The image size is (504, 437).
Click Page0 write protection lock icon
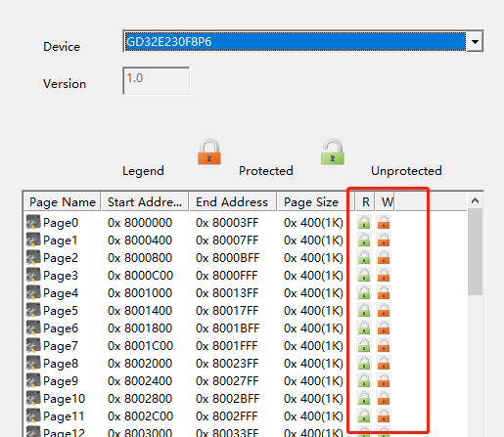click(x=384, y=222)
